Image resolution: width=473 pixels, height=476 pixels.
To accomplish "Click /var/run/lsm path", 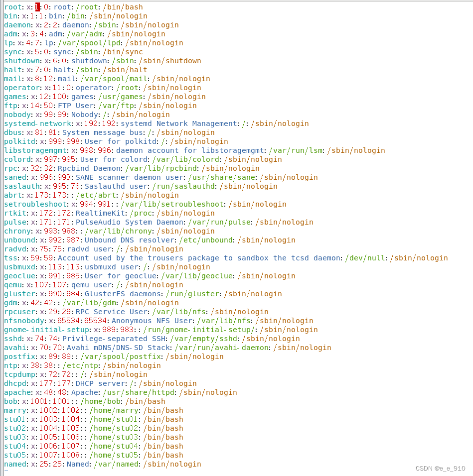I will click(x=295, y=150).
